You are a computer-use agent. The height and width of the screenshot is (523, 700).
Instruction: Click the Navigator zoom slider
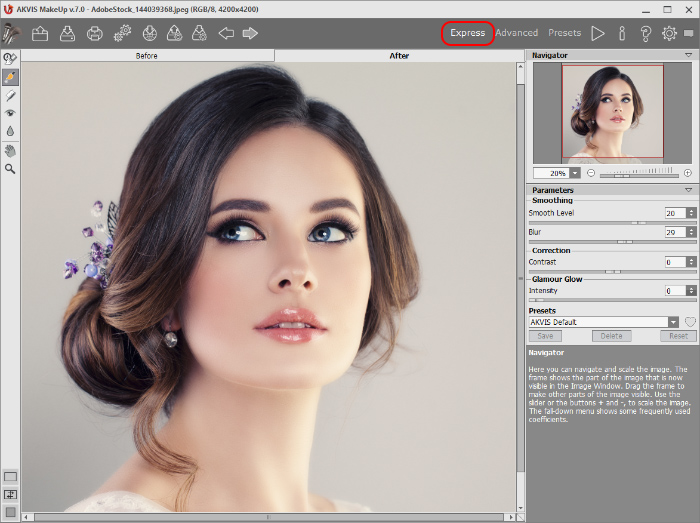(x=639, y=175)
